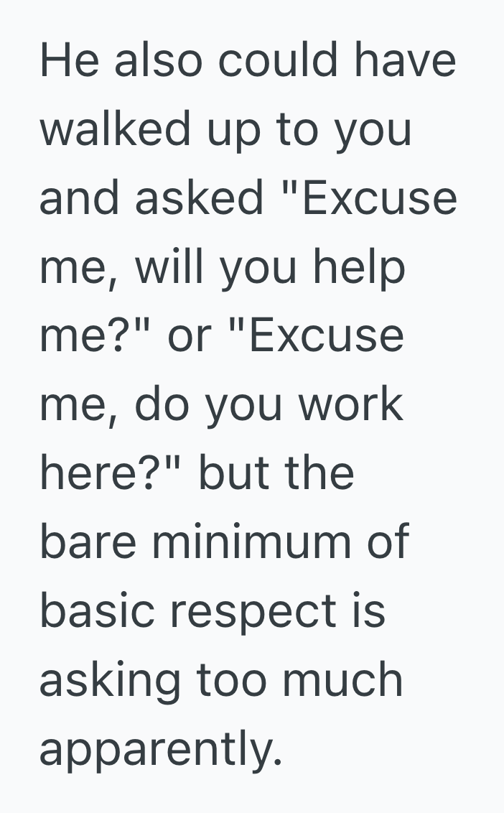
Task: Click the opening word "He"
Action: point(66,60)
